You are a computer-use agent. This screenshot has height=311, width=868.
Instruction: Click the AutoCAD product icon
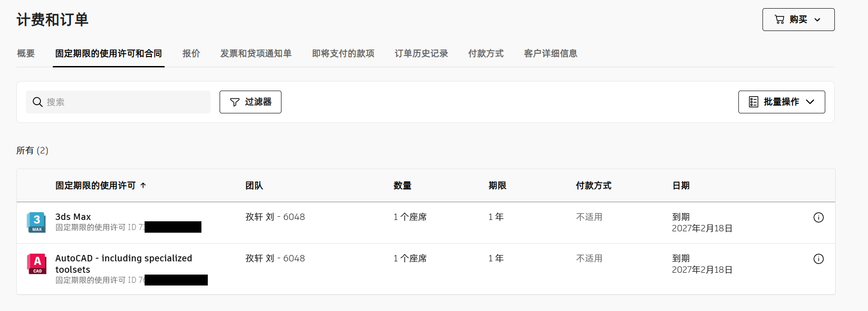click(x=36, y=264)
